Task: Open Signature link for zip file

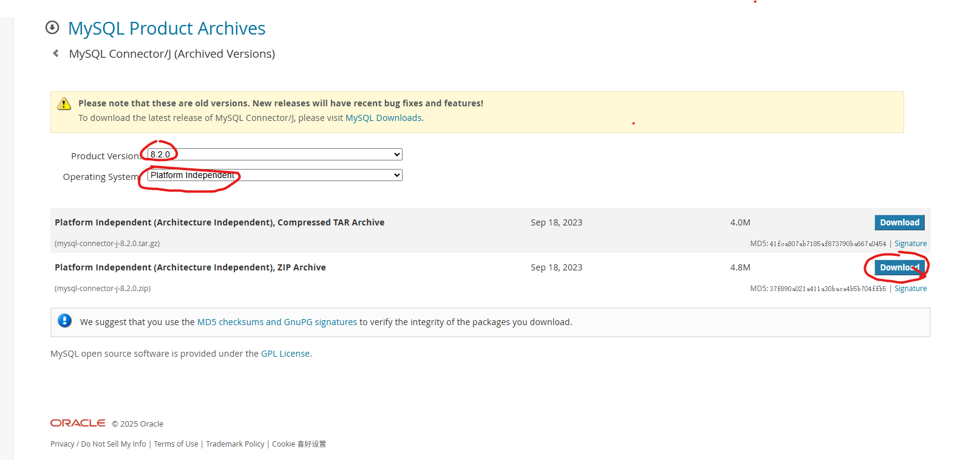Action: point(910,289)
